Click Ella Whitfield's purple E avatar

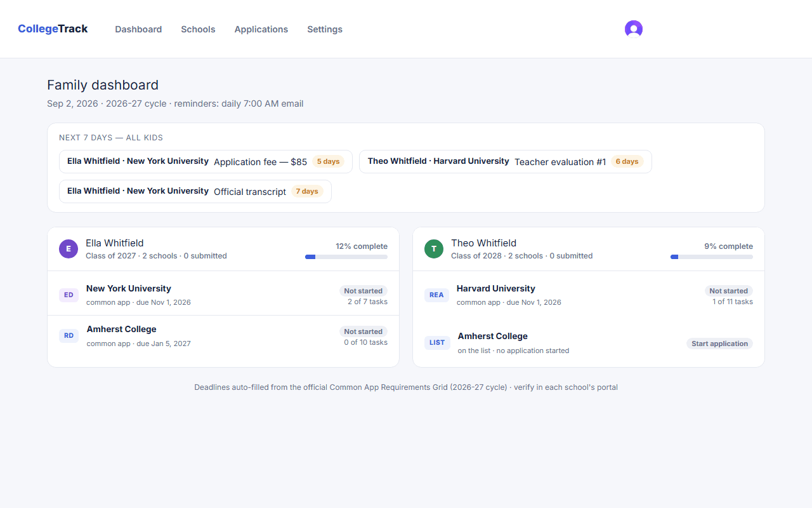tap(69, 249)
